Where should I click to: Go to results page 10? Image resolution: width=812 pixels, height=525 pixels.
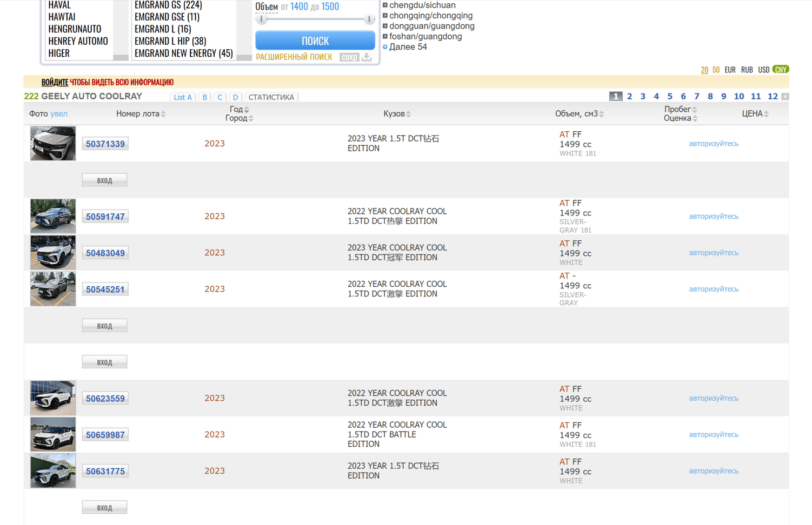(739, 97)
